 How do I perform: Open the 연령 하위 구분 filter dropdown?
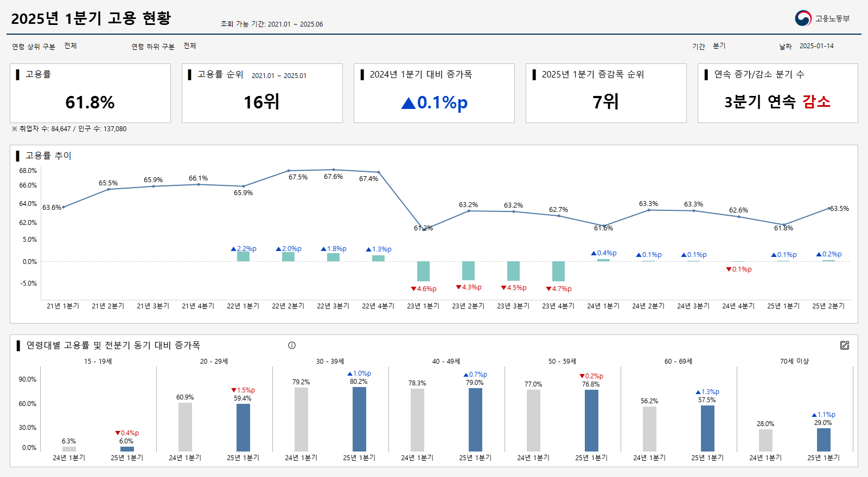point(190,46)
